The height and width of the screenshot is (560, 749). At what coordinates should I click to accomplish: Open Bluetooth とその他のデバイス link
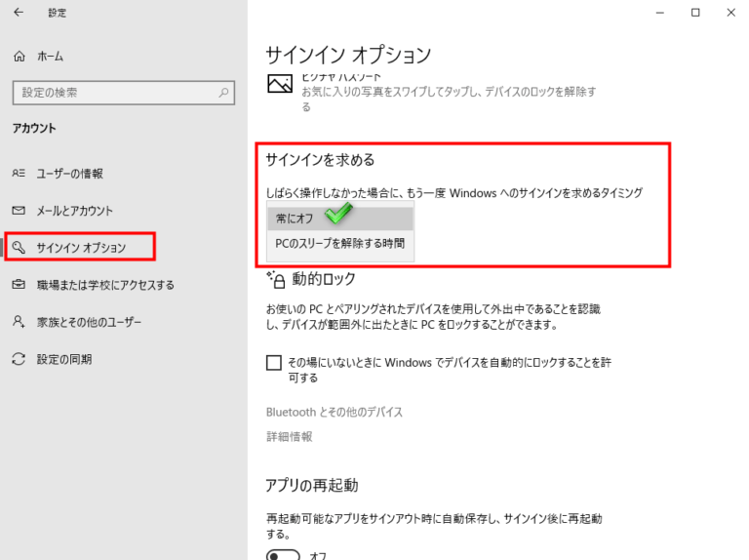coord(334,412)
